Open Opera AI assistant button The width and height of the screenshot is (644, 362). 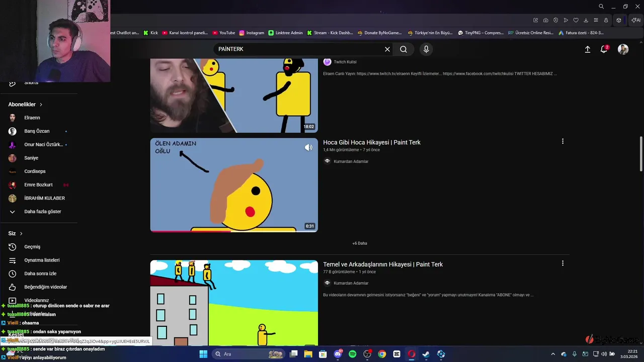tap(636, 20)
